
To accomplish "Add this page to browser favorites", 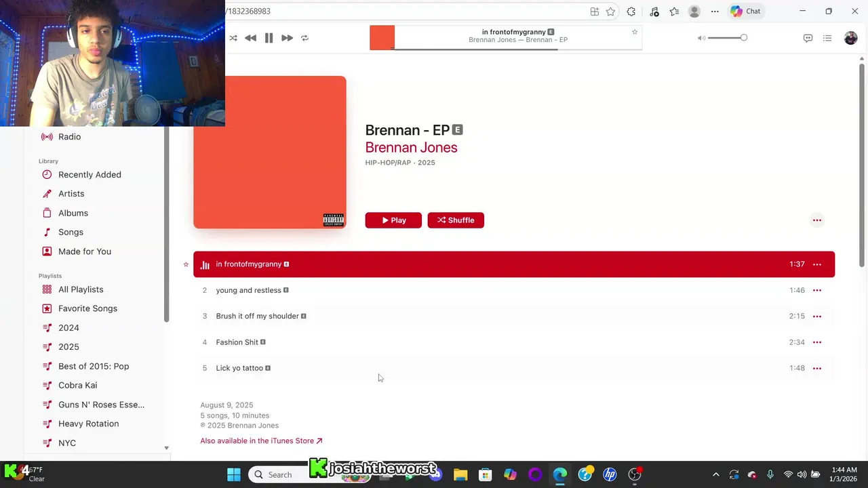I will click(611, 12).
